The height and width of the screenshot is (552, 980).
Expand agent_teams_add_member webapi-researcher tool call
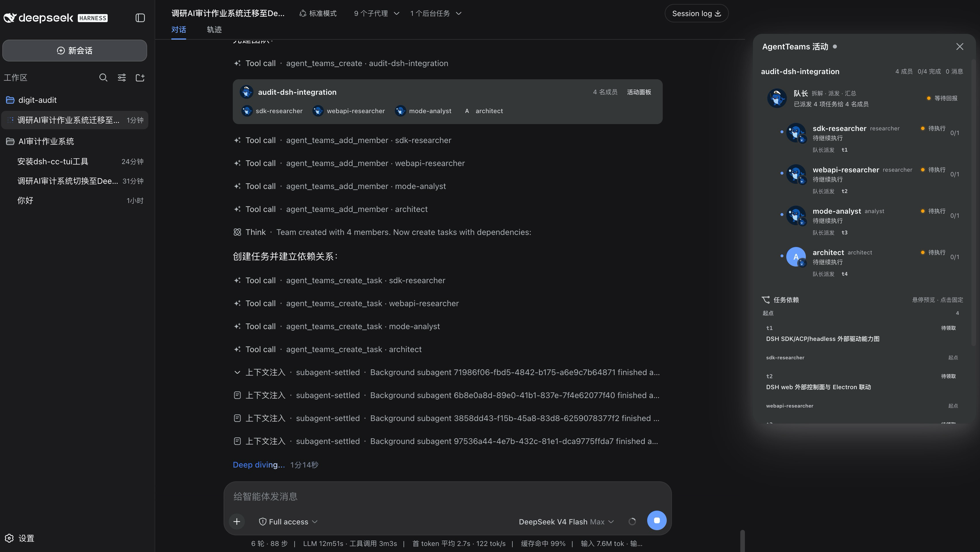click(x=349, y=163)
